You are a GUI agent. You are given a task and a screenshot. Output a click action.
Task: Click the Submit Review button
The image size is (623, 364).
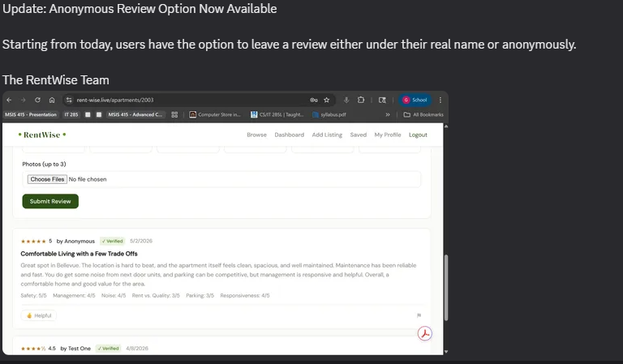pos(50,201)
